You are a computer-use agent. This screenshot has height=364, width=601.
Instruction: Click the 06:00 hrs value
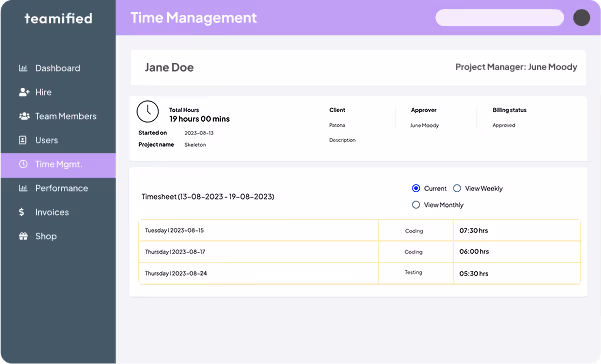coord(474,252)
